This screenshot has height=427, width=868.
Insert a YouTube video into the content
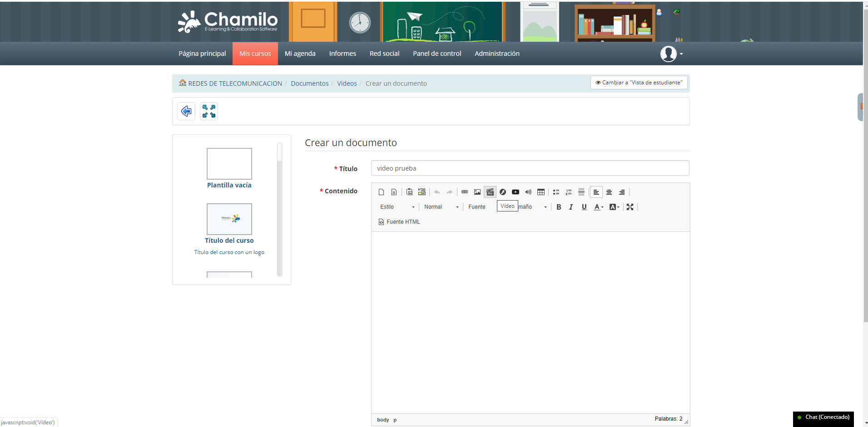pos(516,191)
